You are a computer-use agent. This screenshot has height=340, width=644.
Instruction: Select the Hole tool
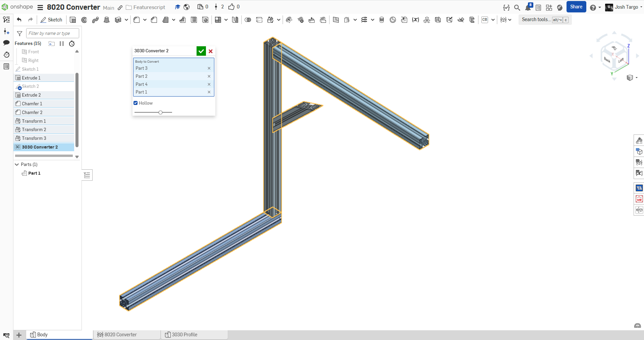205,20
